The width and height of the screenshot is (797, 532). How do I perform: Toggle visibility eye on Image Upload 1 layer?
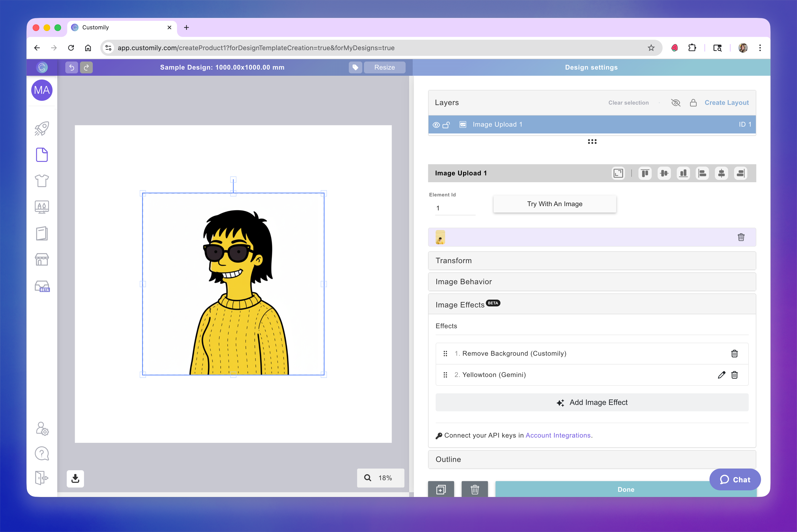tap(436, 125)
